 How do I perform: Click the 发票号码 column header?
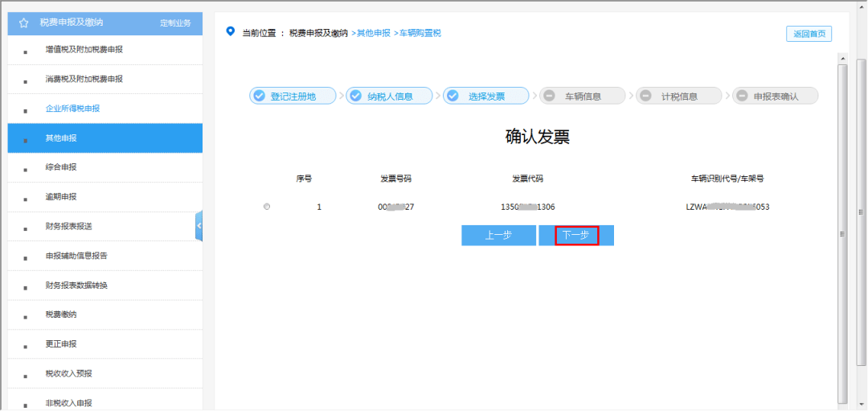click(x=395, y=179)
